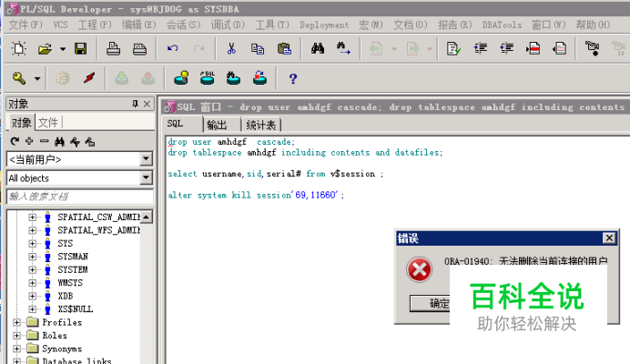630x364 pixels.
Task: Click the Print setup icon
Action: (139, 49)
